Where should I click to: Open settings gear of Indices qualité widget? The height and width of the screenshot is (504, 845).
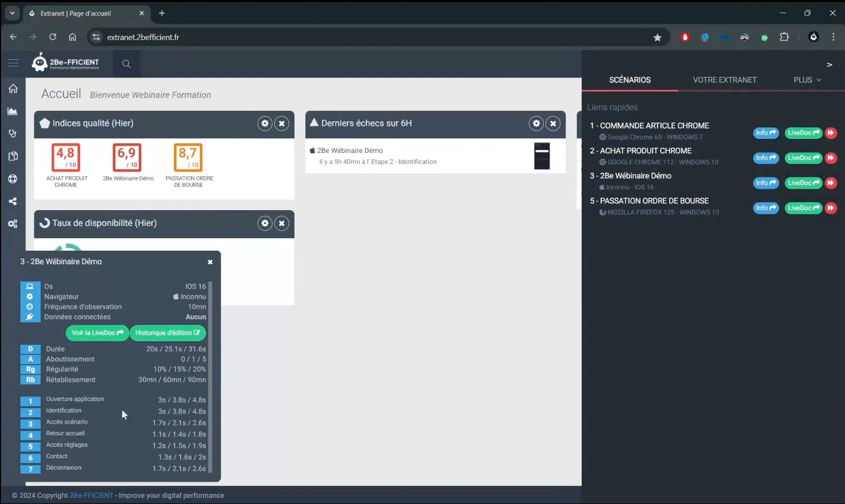tap(265, 123)
